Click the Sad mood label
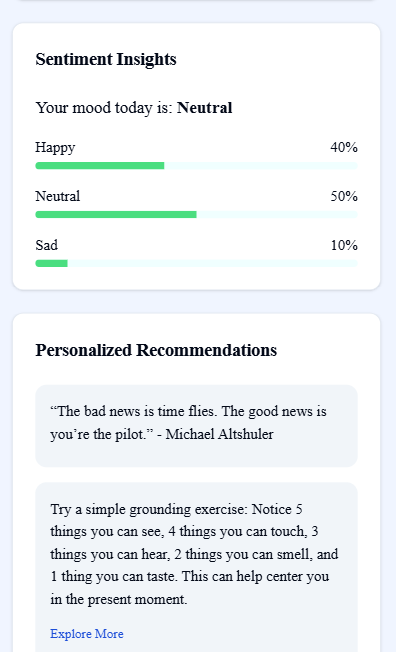The height and width of the screenshot is (652, 396). click(47, 245)
